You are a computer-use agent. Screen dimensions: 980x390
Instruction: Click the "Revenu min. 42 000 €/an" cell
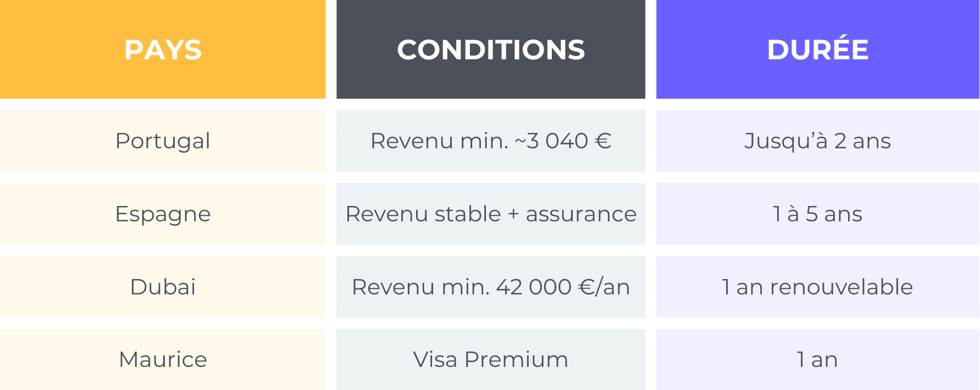[x=490, y=287]
